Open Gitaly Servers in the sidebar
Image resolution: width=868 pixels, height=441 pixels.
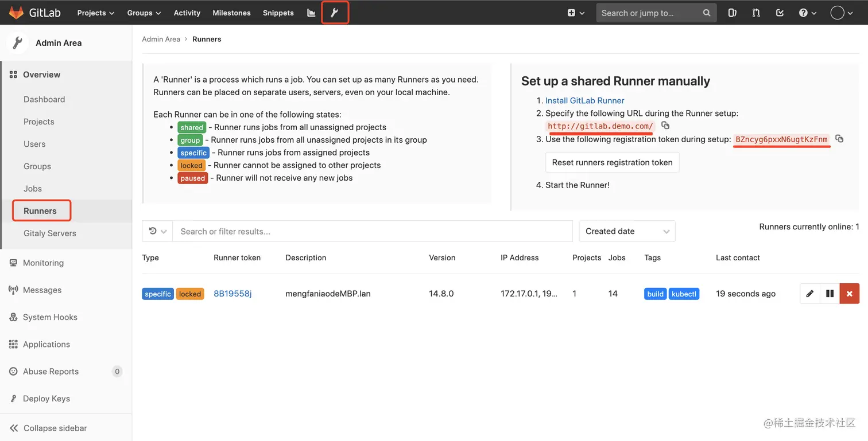pyautogui.click(x=50, y=233)
